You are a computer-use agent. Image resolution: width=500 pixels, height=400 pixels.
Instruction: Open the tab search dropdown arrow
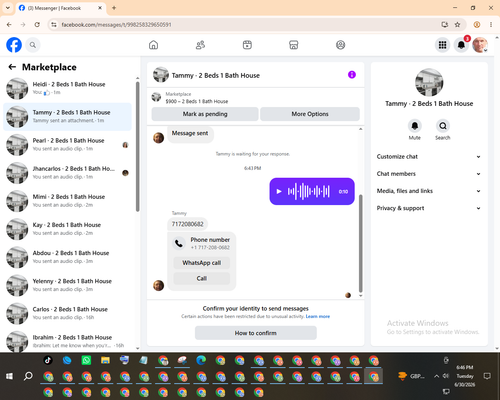tap(8, 8)
